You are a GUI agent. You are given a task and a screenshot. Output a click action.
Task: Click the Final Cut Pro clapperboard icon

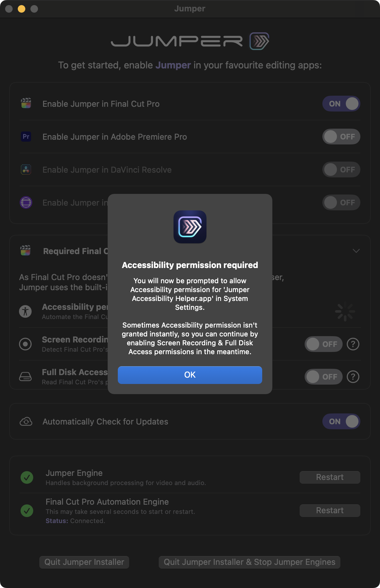26,104
